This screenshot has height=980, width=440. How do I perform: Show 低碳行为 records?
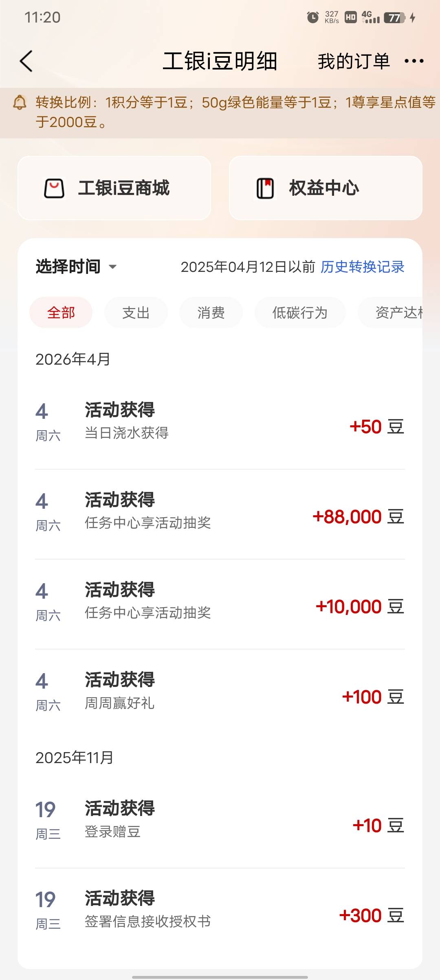pyautogui.click(x=300, y=313)
